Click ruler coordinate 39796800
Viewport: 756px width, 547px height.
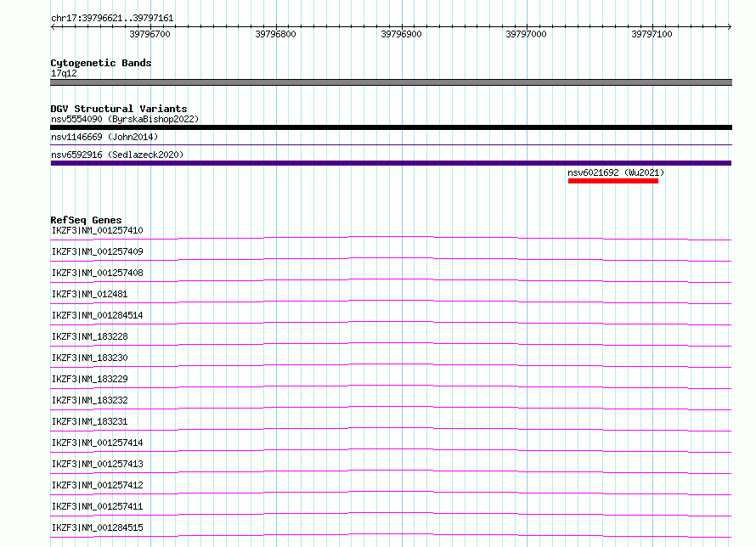tap(275, 34)
